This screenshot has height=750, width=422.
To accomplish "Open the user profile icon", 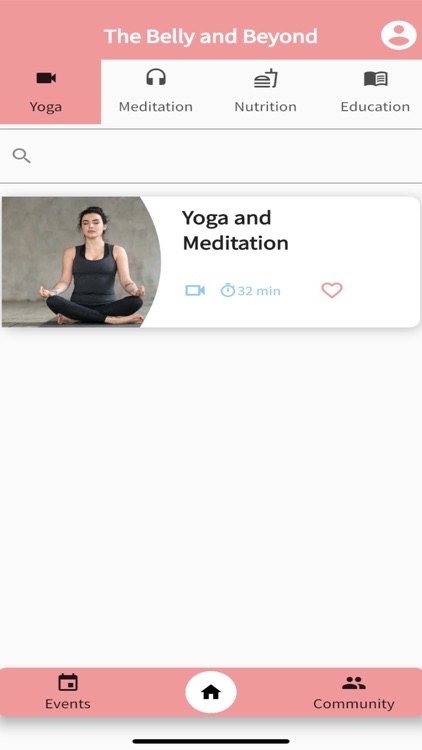I will (x=399, y=35).
